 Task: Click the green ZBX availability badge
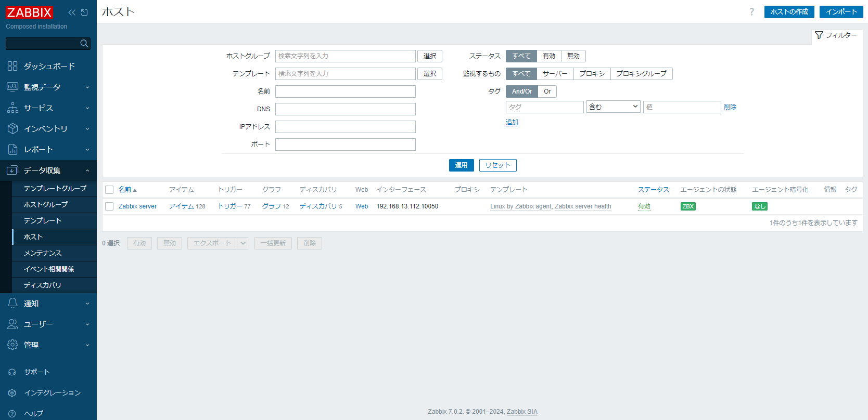pyautogui.click(x=688, y=206)
